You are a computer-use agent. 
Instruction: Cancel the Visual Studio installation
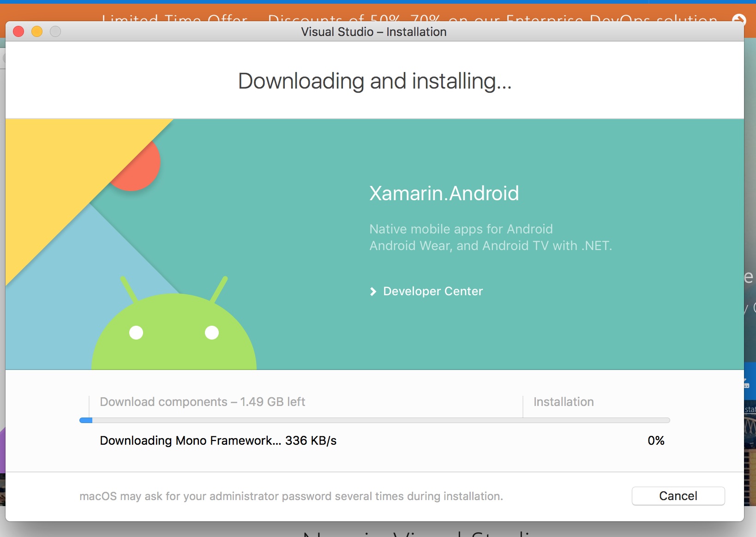678,496
